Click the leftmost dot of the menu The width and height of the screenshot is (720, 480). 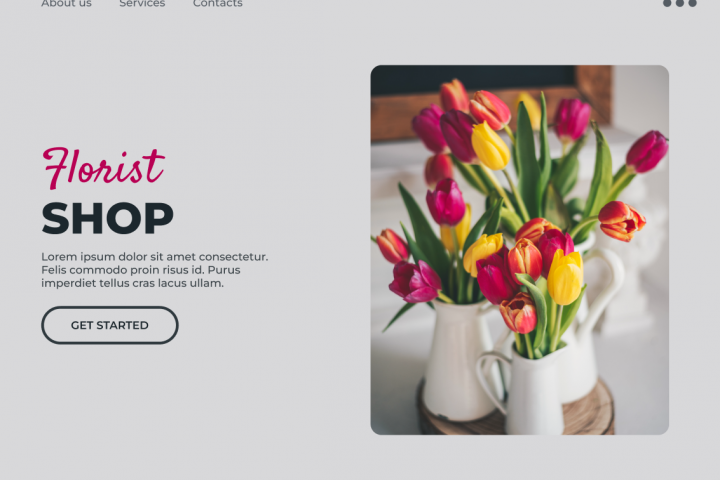667,3
